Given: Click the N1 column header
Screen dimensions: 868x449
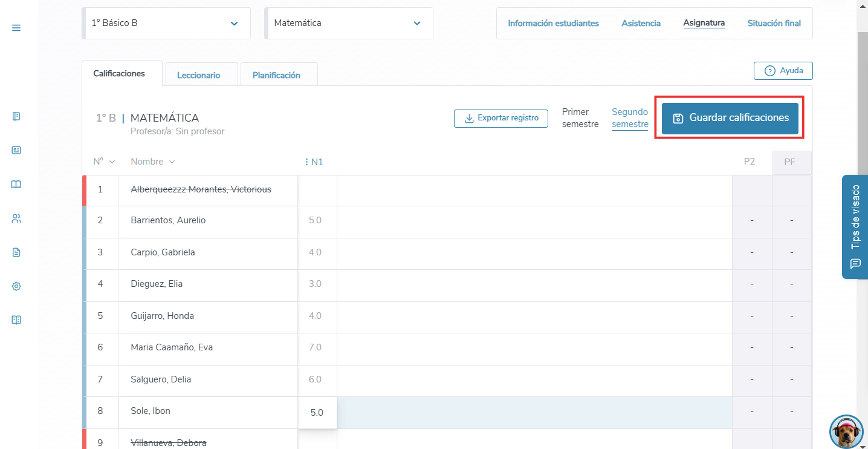Looking at the screenshot, I should 317,162.
